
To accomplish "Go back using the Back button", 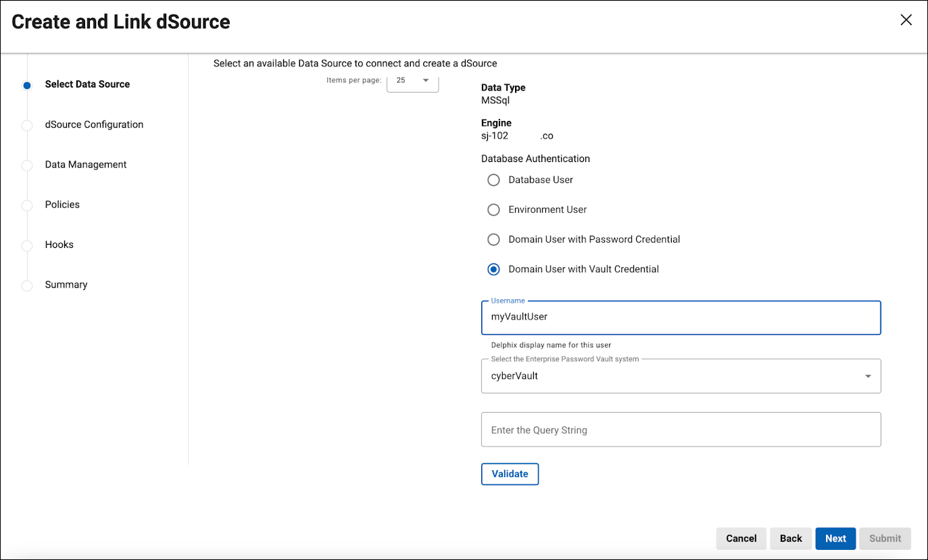I will pos(790,538).
